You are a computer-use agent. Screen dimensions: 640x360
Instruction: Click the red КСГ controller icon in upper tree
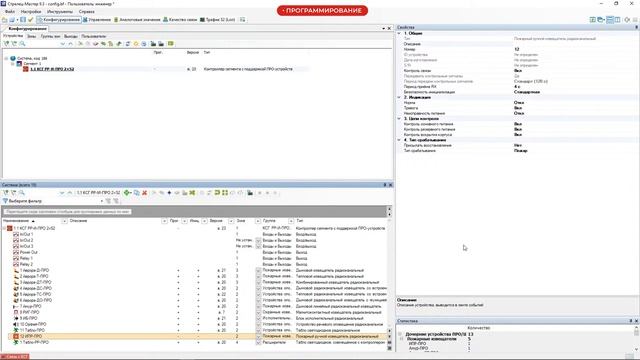pyautogui.click(x=26, y=69)
